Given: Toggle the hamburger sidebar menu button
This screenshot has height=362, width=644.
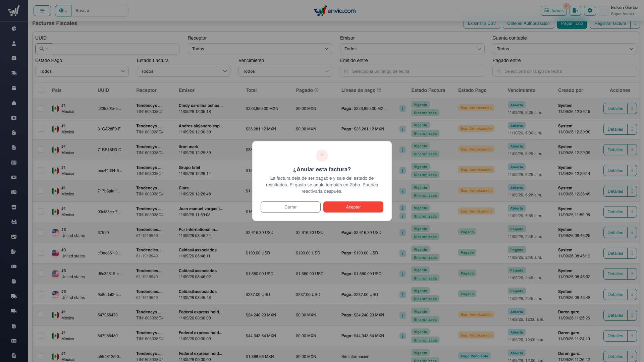Looking at the screenshot, I should coord(42,11).
